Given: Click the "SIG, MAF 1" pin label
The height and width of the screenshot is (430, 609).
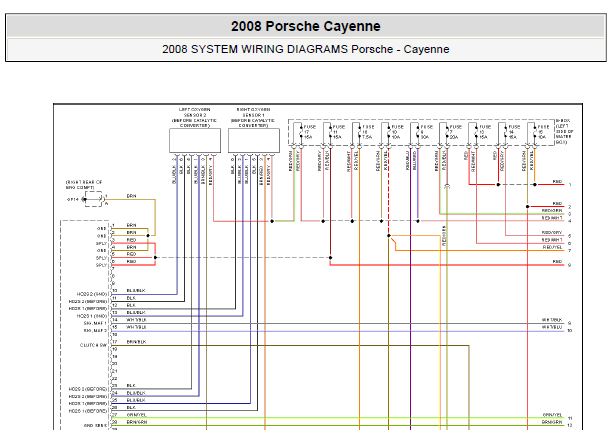Looking at the screenshot, I should pyautogui.click(x=95, y=323).
